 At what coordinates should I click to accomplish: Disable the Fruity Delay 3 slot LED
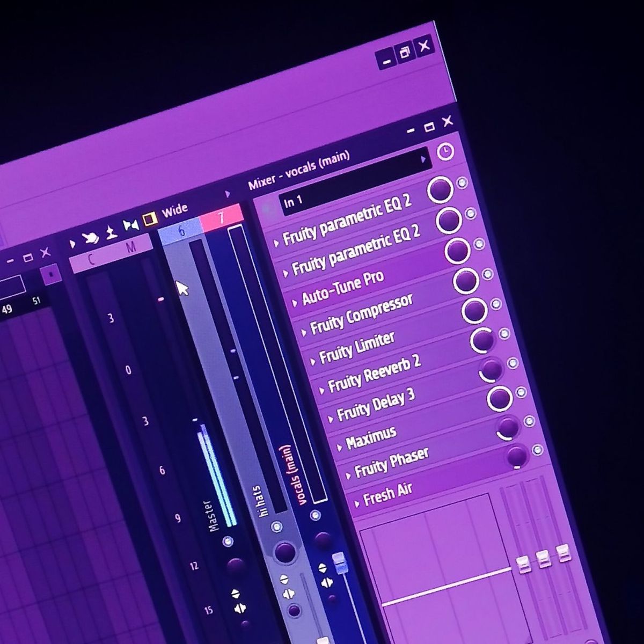pyautogui.click(x=513, y=363)
